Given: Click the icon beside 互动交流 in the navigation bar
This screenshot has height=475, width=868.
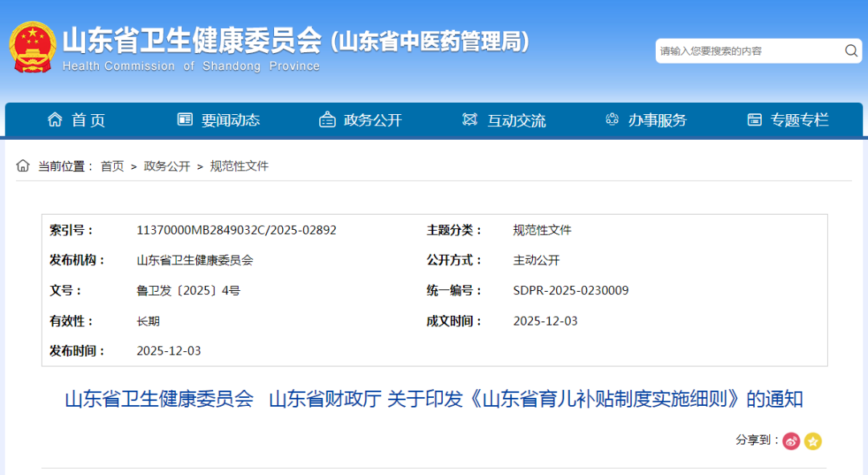Looking at the screenshot, I should tap(470, 120).
